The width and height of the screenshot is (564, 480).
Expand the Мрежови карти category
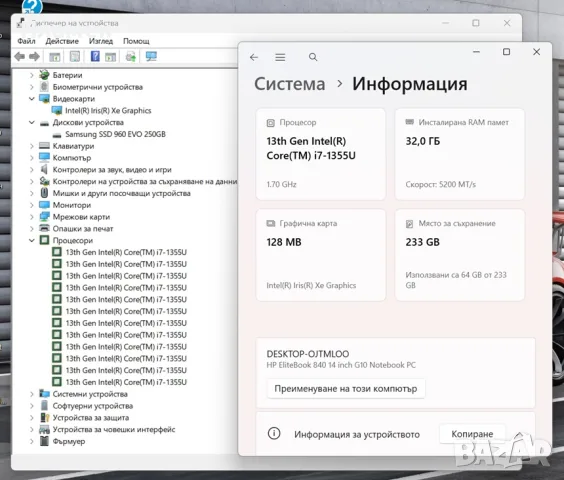coord(32,217)
